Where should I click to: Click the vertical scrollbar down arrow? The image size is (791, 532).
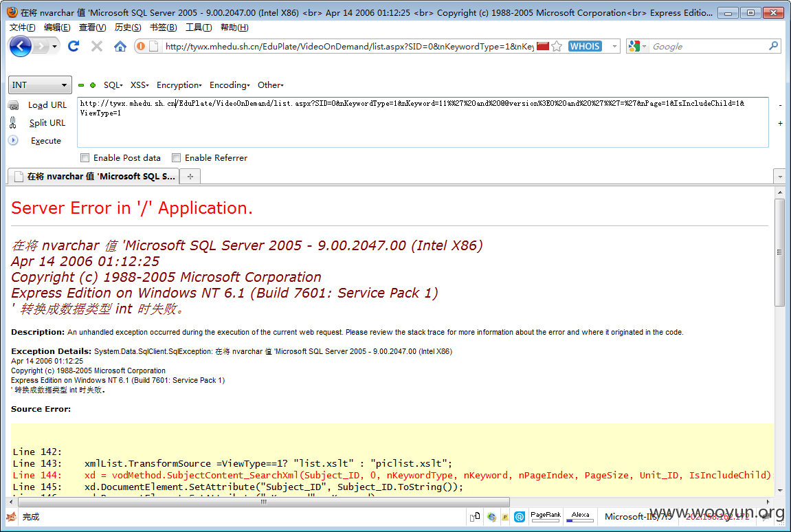tap(780, 490)
